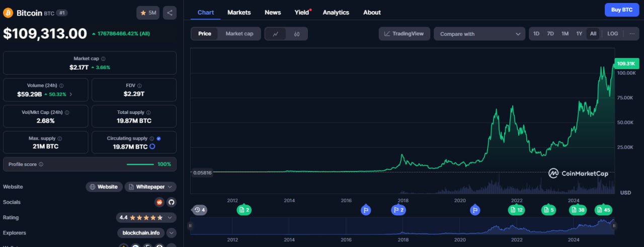Screen dimensions: 644x247
Task: Toggle the LOG scale option
Action: pos(612,34)
